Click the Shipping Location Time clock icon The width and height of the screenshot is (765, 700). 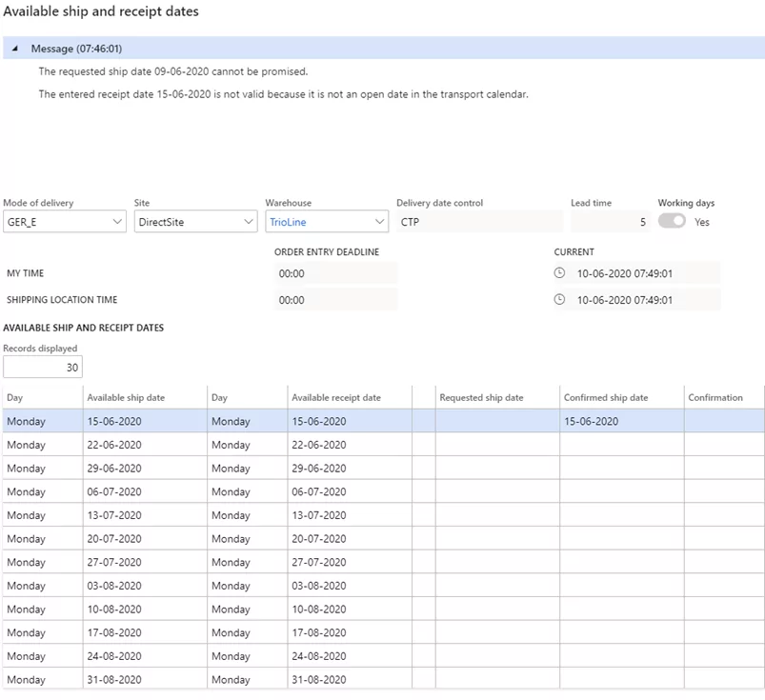tap(559, 299)
